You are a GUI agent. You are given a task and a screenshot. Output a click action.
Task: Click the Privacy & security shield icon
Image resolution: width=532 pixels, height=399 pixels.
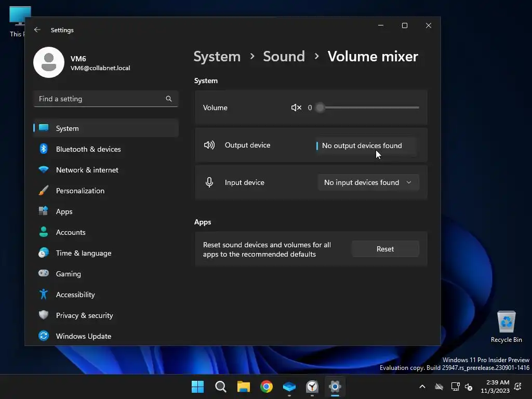(x=44, y=315)
